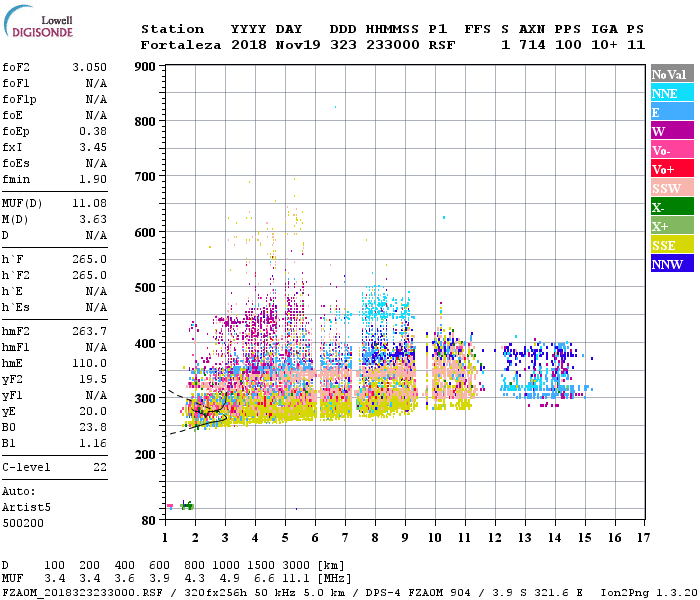This screenshot has width=700, height=600.
Task: Click the 80 km height axis label
Action: 149,521
